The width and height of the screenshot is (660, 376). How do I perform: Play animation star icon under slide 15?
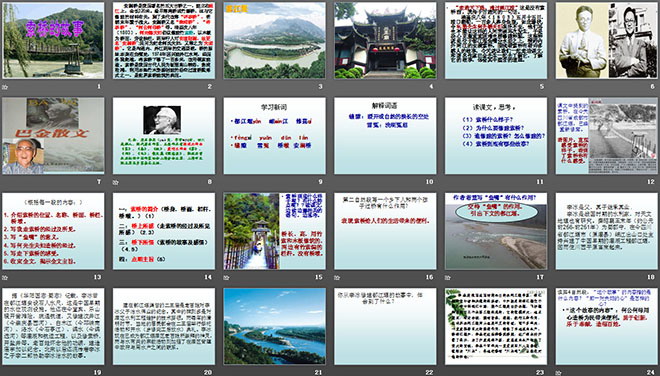point(226,277)
